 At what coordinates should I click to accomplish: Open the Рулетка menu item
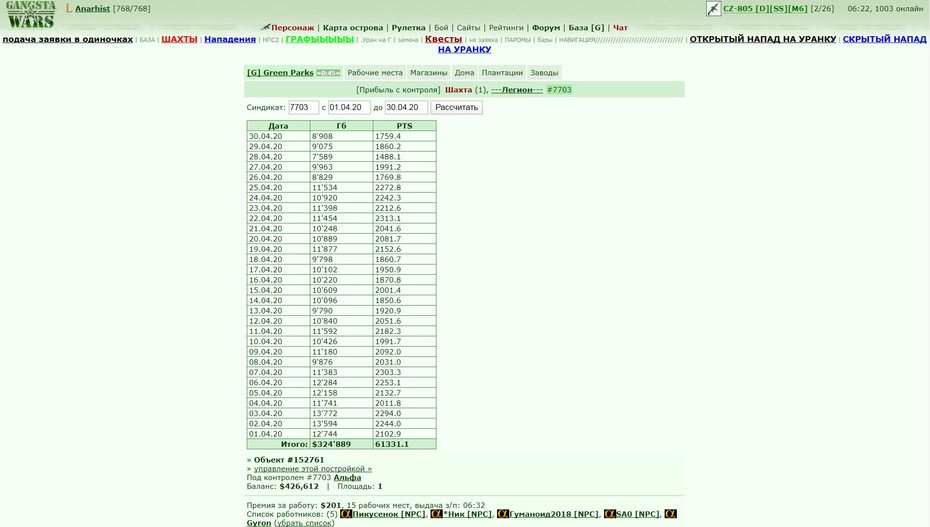pos(409,28)
